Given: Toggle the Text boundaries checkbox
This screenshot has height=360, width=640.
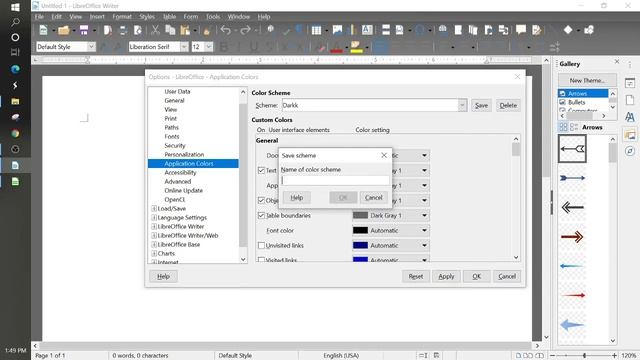Looking at the screenshot, I should (x=261, y=170).
